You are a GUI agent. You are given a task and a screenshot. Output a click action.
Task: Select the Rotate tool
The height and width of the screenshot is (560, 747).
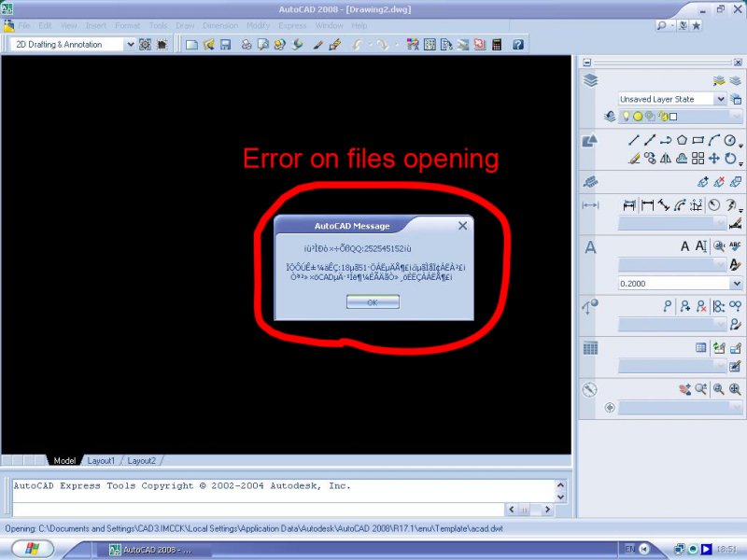click(x=730, y=158)
